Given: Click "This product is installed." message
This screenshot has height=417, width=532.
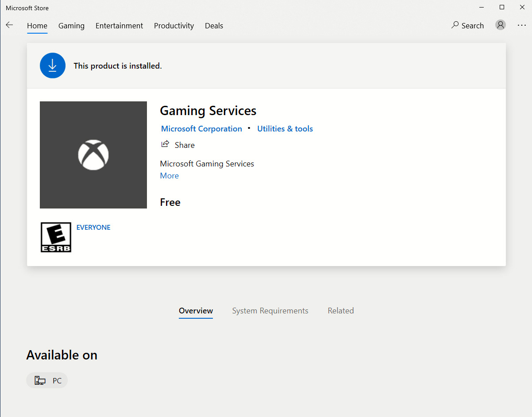Looking at the screenshot, I should pos(118,66).
